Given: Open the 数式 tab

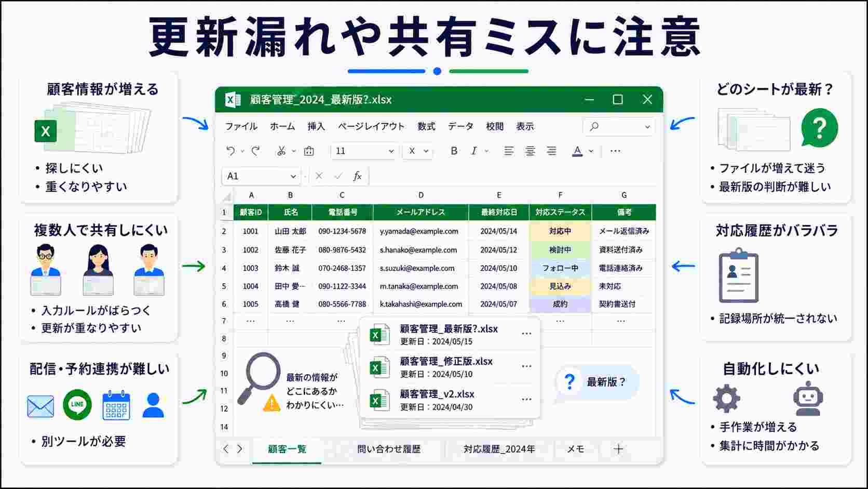Looking at the screenshot, I should (426, 126).
